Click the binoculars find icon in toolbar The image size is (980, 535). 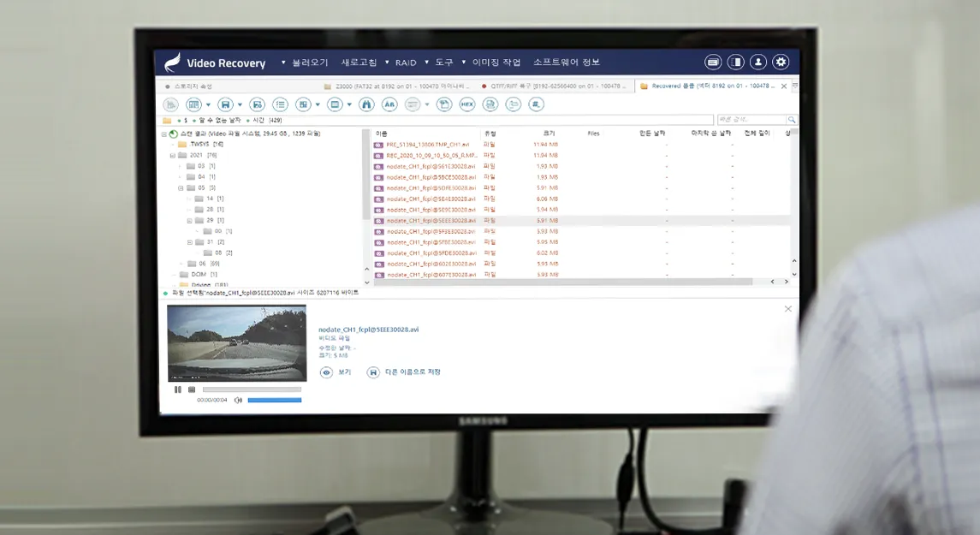coord(366,104)
